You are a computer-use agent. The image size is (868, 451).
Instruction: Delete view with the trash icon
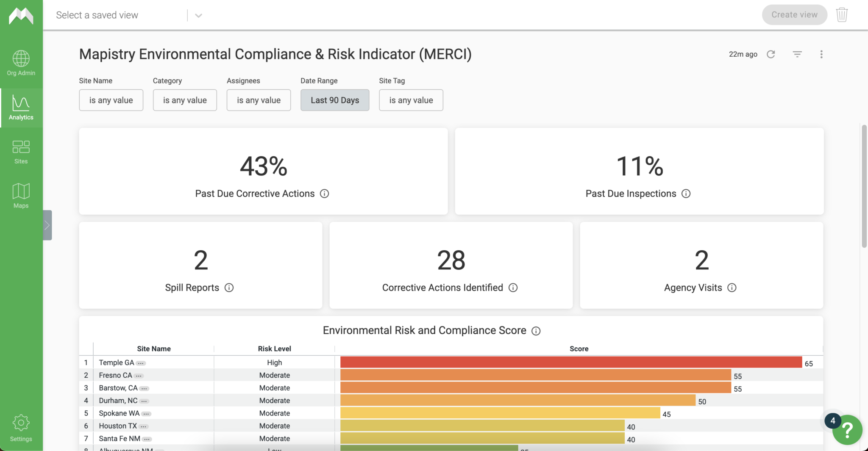842,15
